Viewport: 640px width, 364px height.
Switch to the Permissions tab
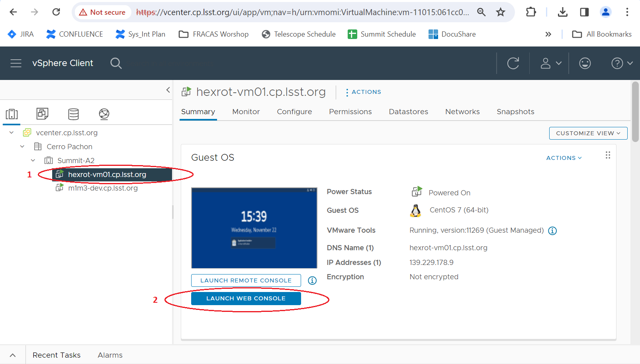[350, 112]
